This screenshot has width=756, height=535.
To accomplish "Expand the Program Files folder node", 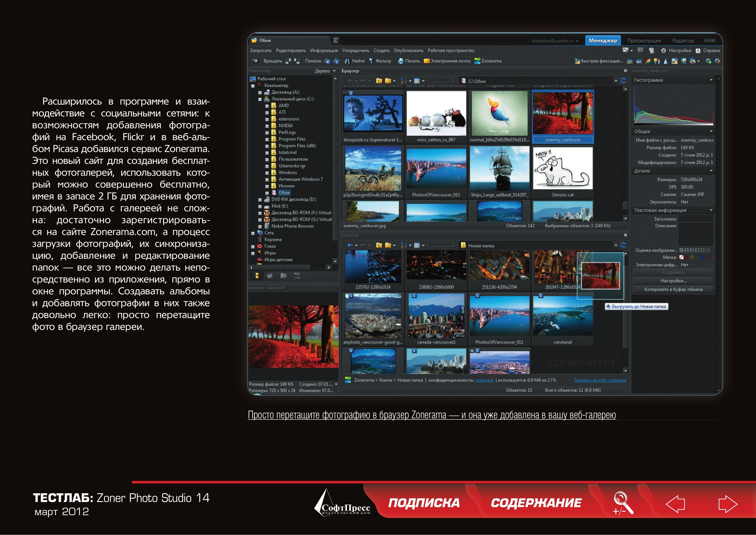I will pyautogui.click(x=267, y=139).
